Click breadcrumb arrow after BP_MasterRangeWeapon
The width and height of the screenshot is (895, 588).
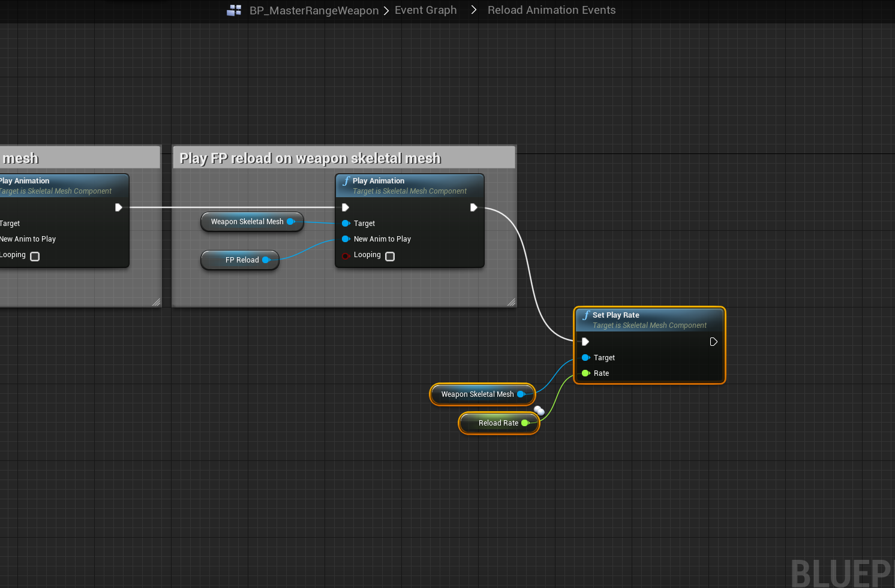point(386,11)
